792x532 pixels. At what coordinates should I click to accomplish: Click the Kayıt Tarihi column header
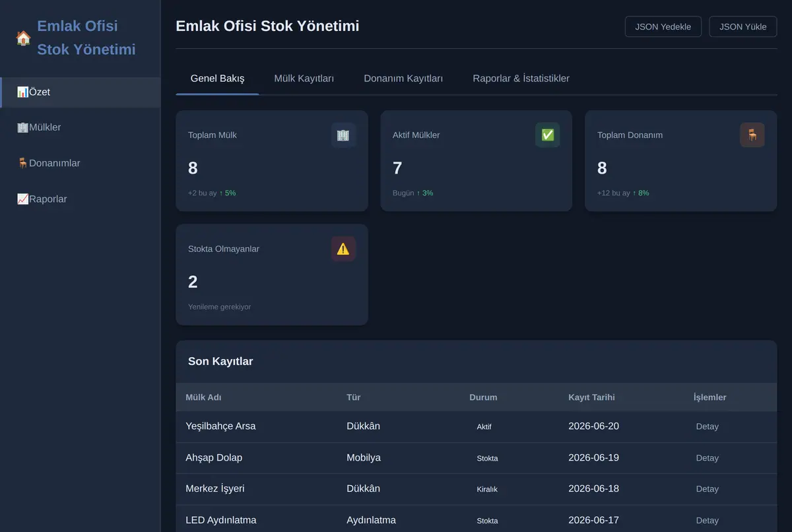591,397
